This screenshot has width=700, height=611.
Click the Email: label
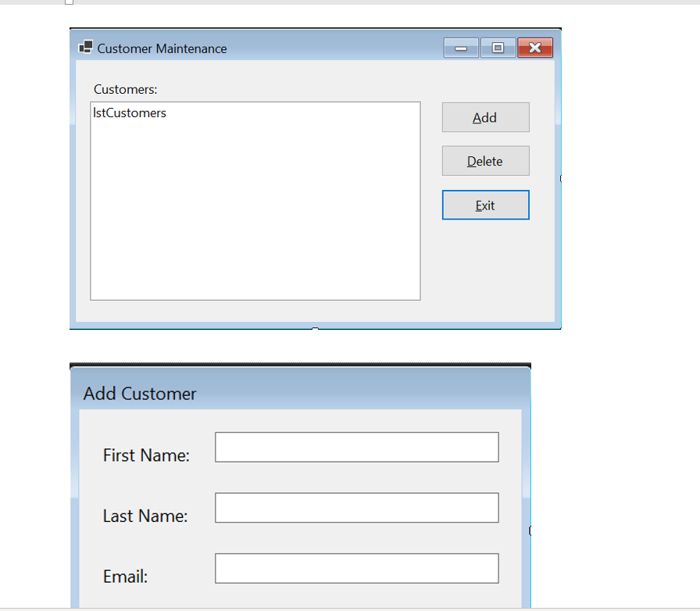tap(126, 577)
